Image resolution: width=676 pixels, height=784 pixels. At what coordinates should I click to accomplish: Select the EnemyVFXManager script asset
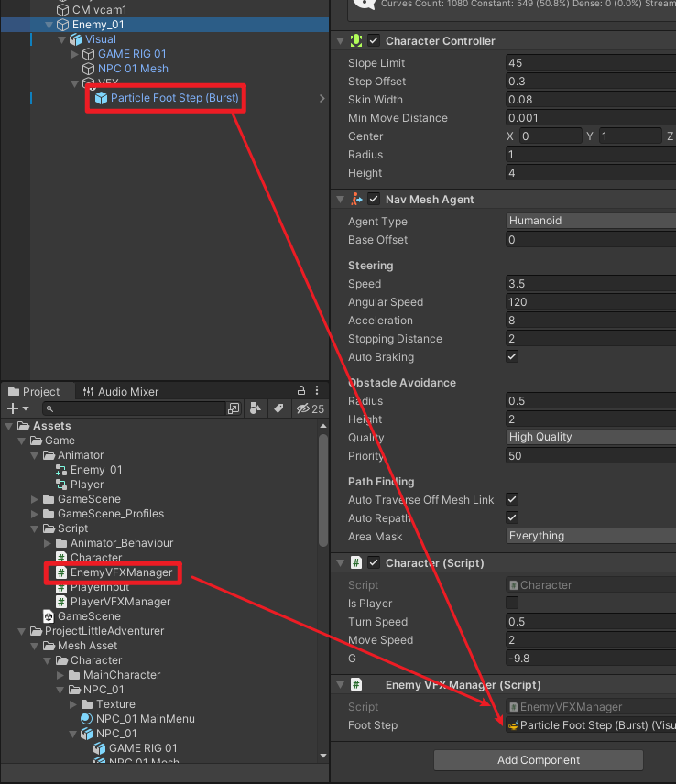pos(120,572)
